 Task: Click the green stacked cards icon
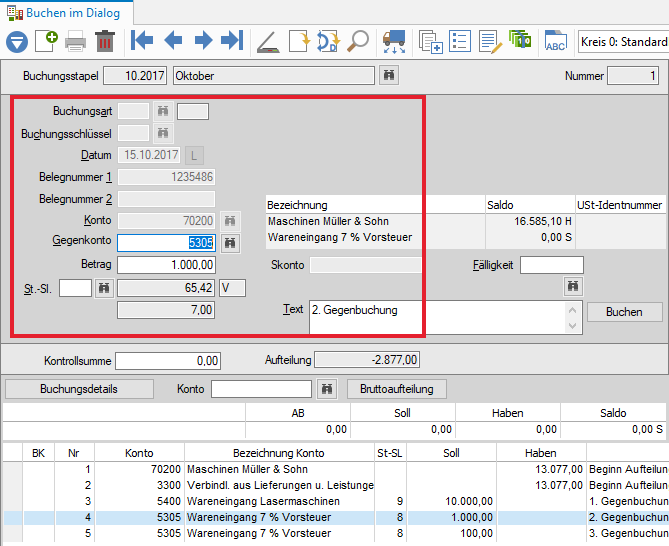[520, 40]
